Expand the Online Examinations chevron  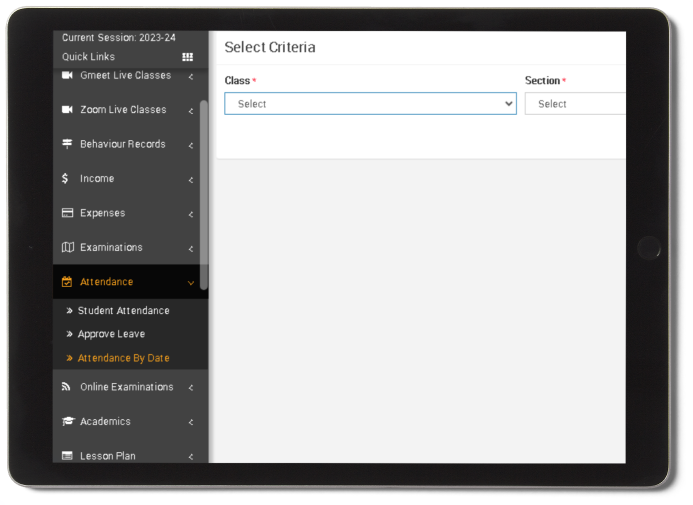191,388
